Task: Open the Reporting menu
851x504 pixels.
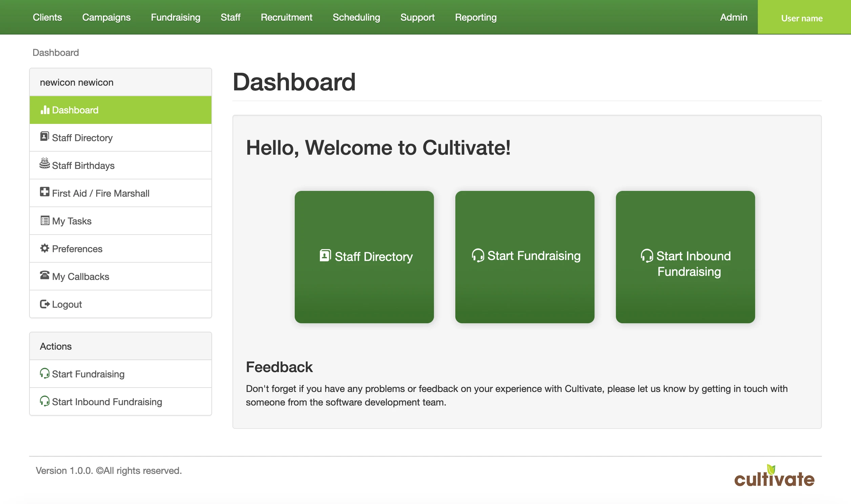Action: (x=476, y=17)
